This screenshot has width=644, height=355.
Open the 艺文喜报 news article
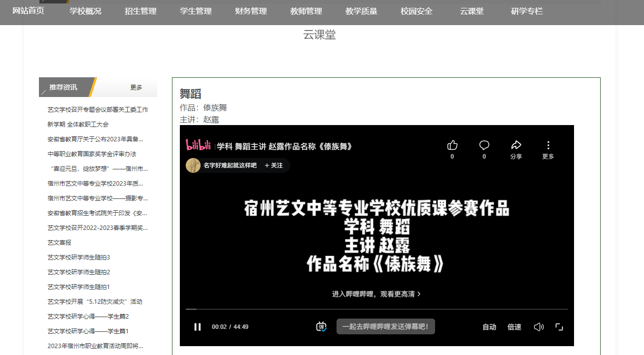(x=59, y=242)
